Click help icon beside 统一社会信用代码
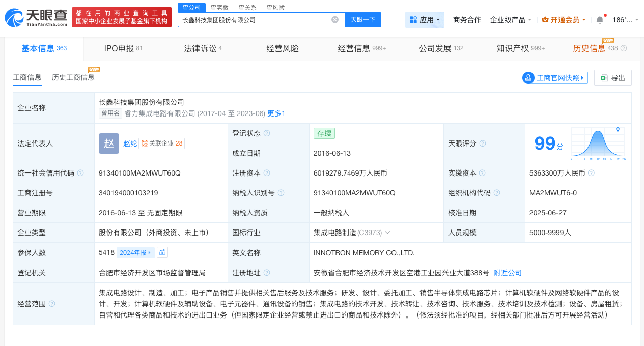Screen dimensions: 644x346 tap(80, 173)
